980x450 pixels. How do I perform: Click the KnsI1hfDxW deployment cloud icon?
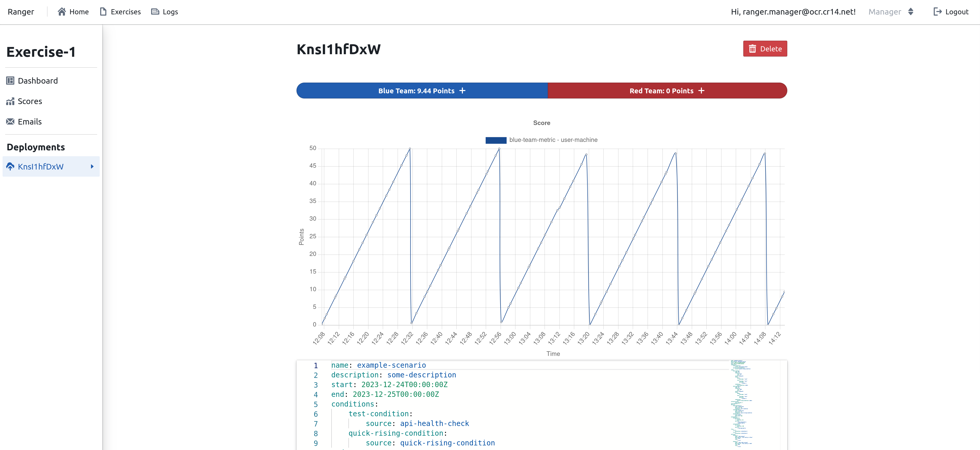point(10,167)
